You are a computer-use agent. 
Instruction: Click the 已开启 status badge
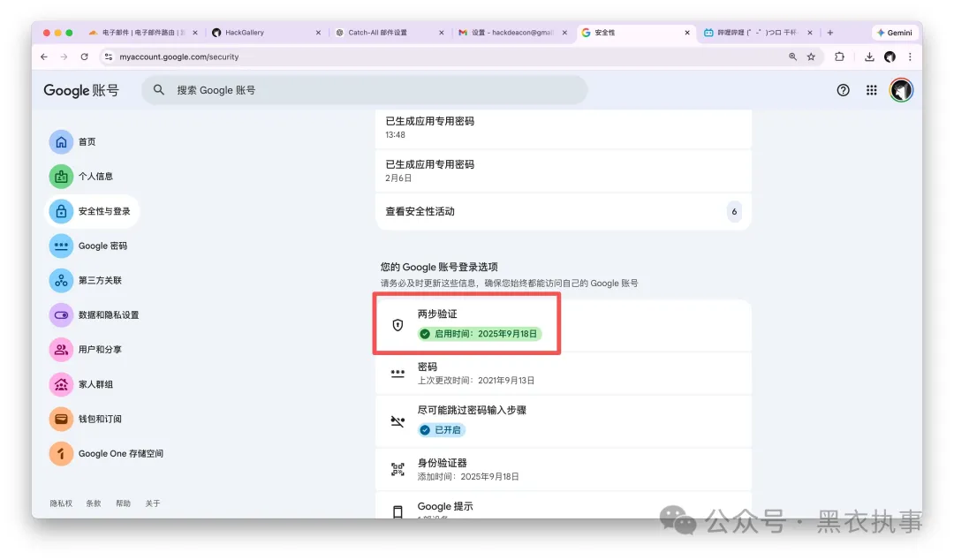(441, 430)
